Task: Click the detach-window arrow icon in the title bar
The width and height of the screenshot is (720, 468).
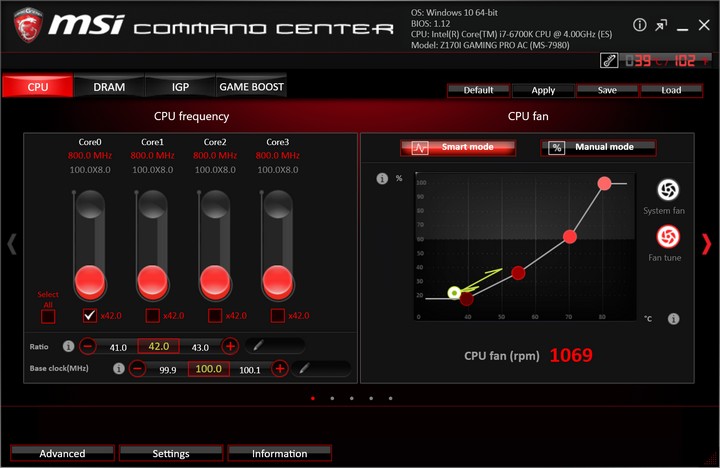Action: 661,25
